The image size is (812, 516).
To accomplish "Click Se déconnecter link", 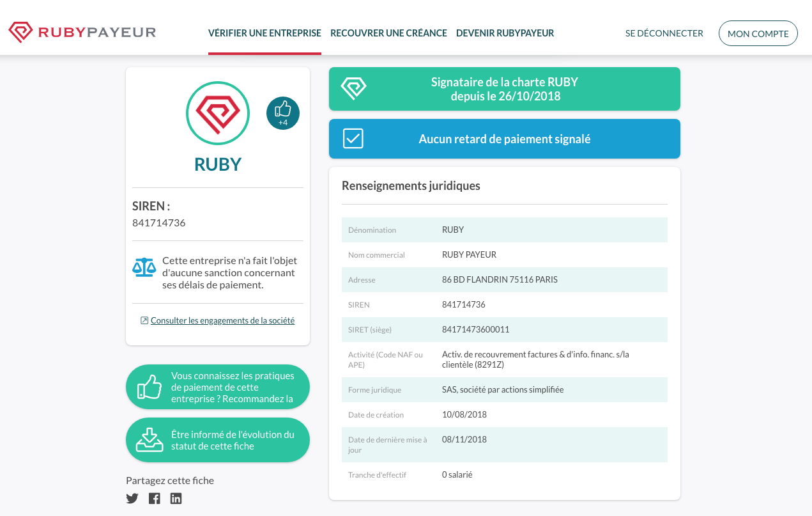I will [664, 33].
